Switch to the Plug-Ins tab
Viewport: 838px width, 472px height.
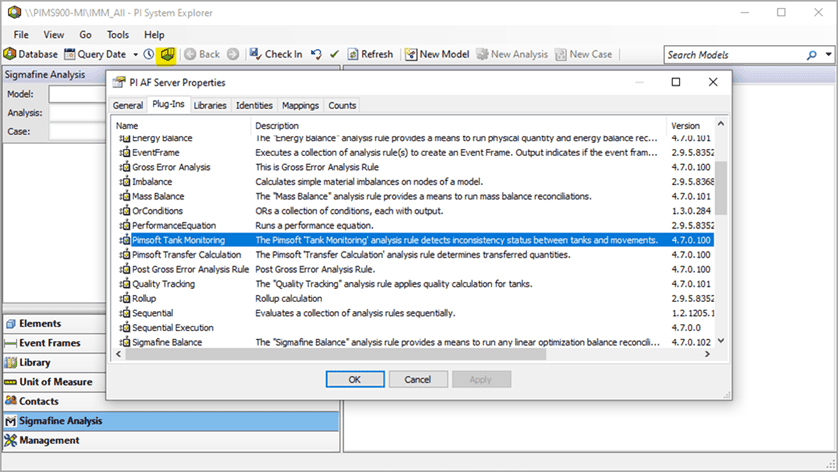(x=168, y=104)
